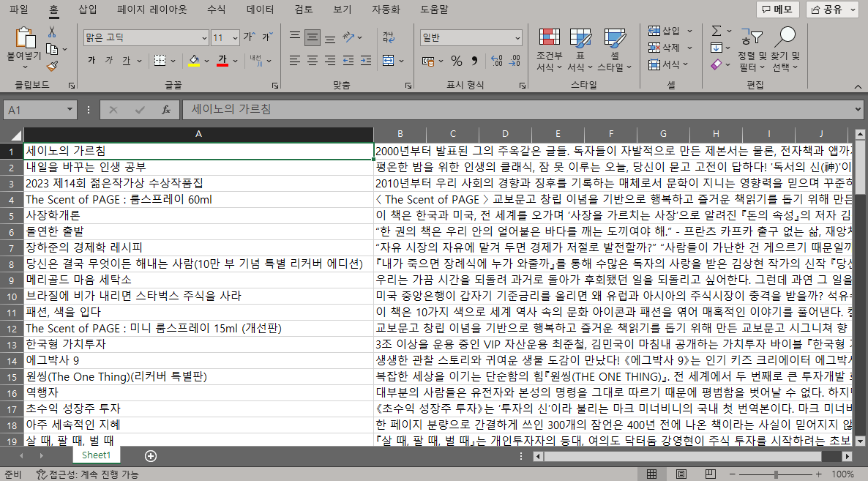Decrease font size with the smaller 가 icon
The height and width of the screenshot is (481, 868).
click(267, 37)
